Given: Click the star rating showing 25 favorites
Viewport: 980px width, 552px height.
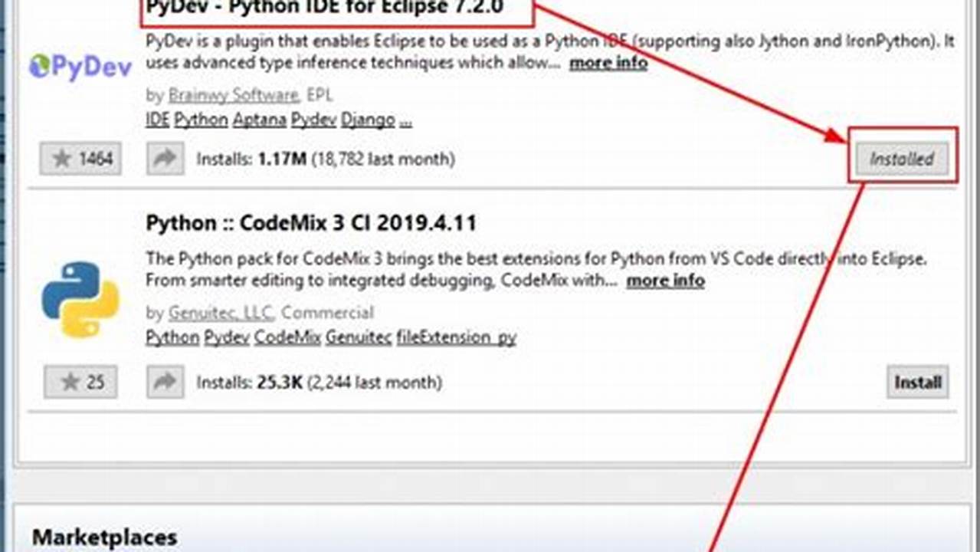Looking at the screenshot, I should click(80, 382).
